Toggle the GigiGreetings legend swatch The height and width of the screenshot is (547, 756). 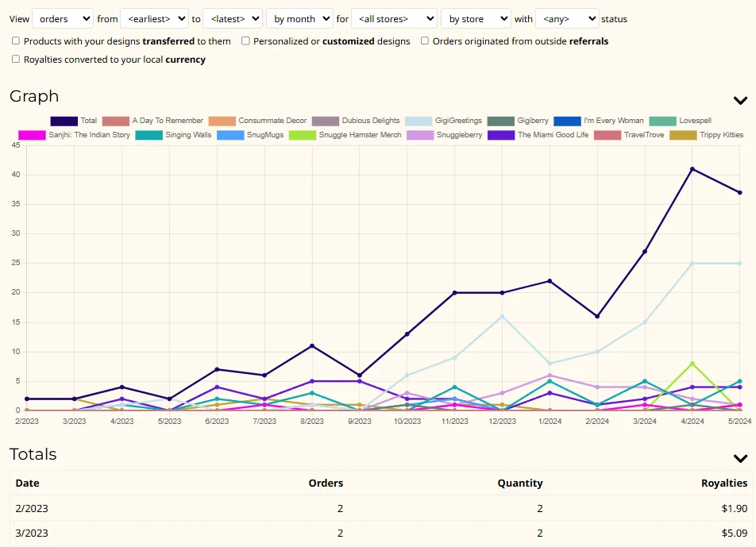tap(418, 121)
